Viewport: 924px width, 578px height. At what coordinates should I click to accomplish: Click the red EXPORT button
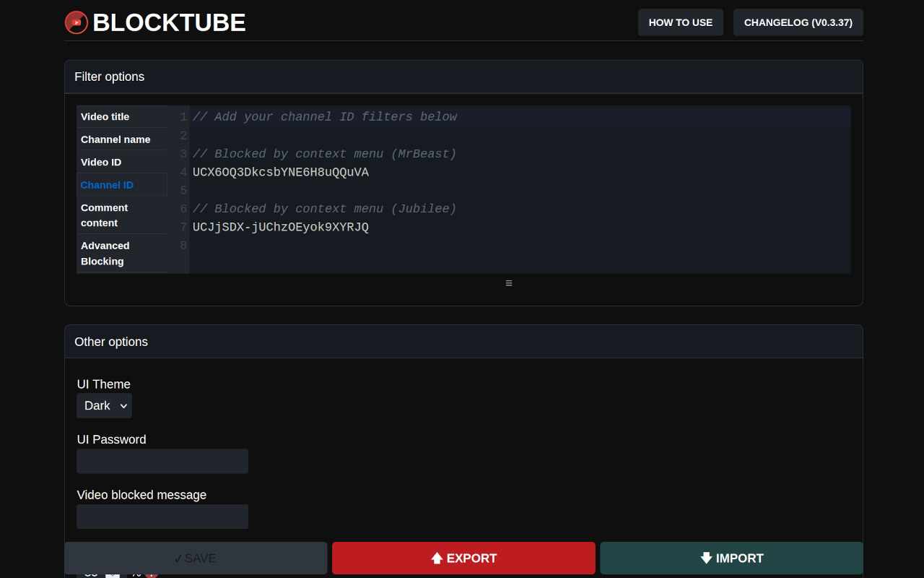click(x=463, y=558)
